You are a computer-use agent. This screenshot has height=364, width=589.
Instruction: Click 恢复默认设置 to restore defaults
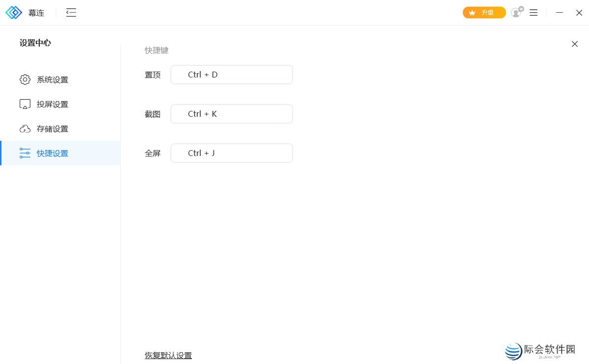(168, 355)
